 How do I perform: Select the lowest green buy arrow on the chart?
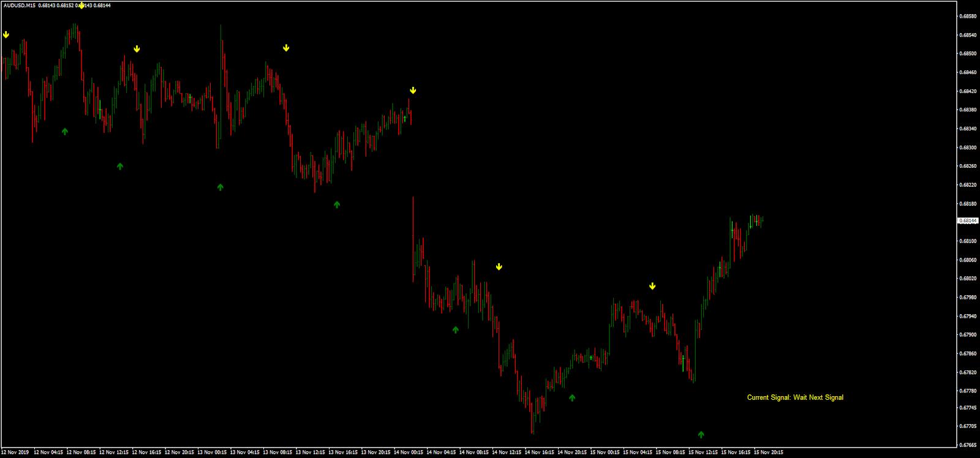pyautogui.click(x=701, y=435)
